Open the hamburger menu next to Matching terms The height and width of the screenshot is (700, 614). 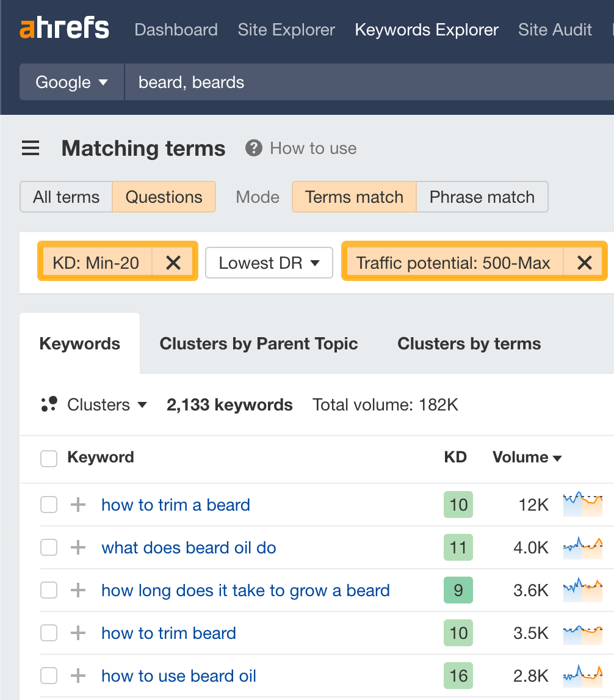pos(31,148)
